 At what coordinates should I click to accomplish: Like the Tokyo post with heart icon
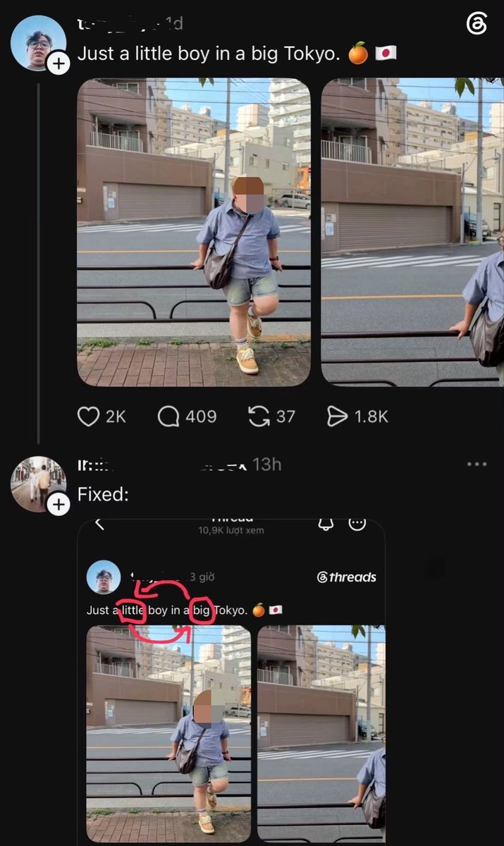[88, 417]
